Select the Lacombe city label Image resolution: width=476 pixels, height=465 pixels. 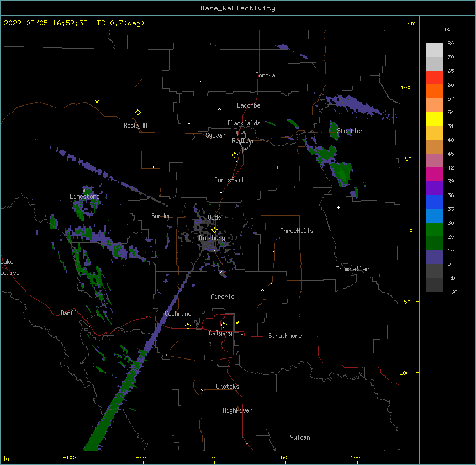click(x=248, y=105)
